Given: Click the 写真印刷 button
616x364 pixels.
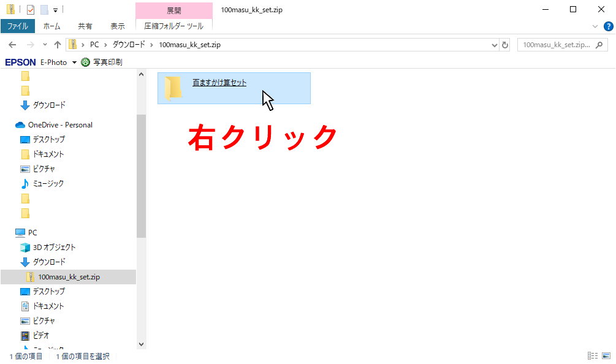Looking at the screenshot, I should coord(102,62).
